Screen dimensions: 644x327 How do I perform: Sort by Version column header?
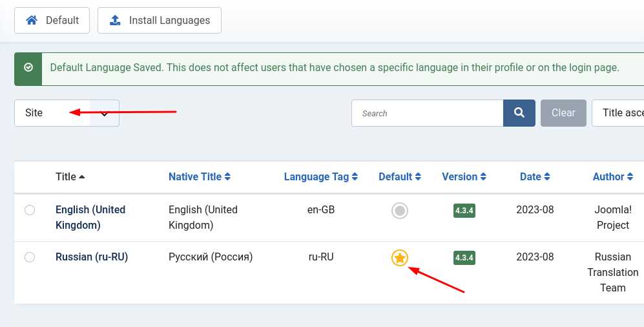pyautogui.click(x=464, y=176)
